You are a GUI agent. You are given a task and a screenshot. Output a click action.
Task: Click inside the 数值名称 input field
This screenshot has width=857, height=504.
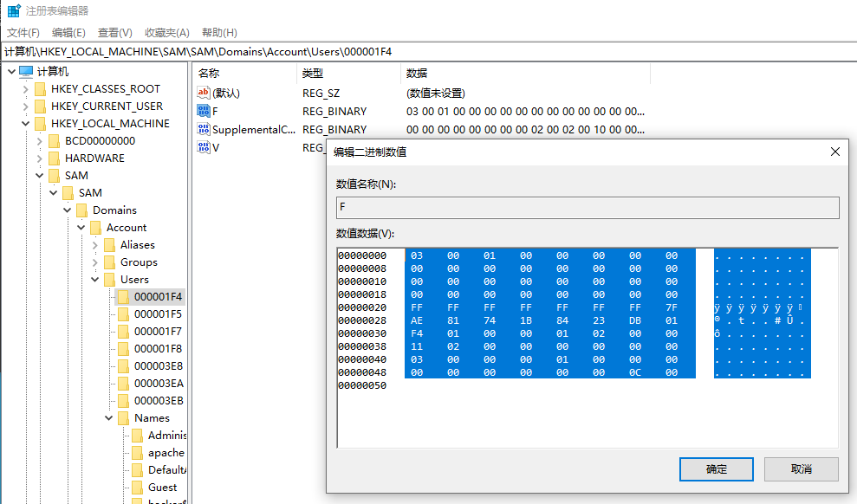(x=589, y=207)
